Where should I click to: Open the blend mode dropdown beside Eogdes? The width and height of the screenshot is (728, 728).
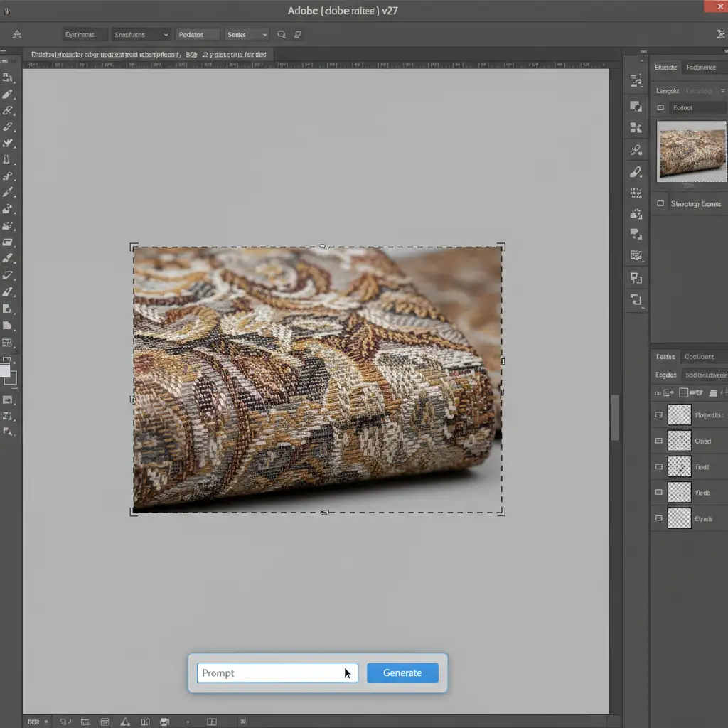705,375
